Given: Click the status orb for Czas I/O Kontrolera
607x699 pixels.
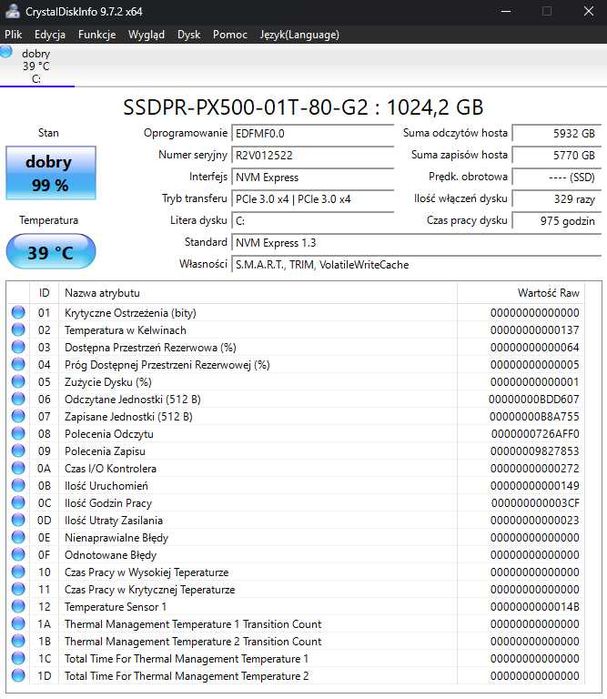Looking at the screenshot, I should click(x=18, y=468).
